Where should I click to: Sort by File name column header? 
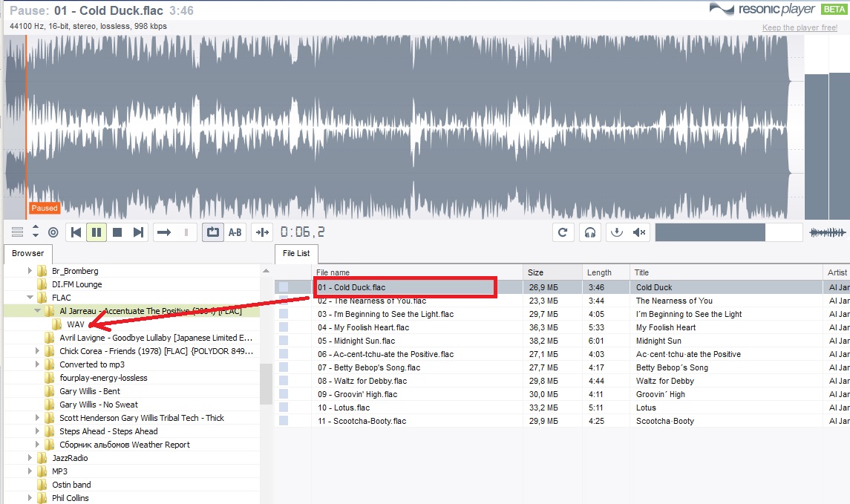(417, 272)
